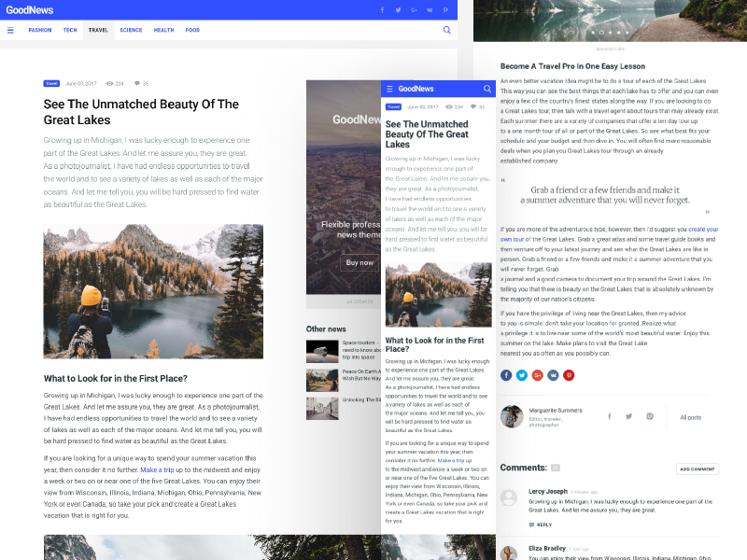Click Reply under Leroy Joseph's comment
This screenshot has height=560, width=747.
click(541, 525)
